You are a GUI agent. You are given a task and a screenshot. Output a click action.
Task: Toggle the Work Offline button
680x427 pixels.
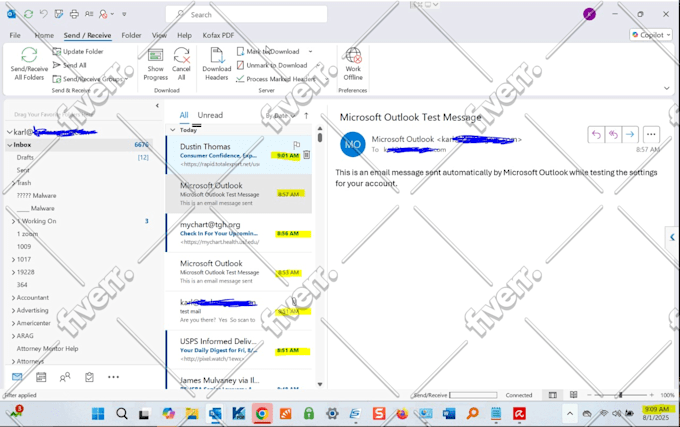tap(353, 64)
